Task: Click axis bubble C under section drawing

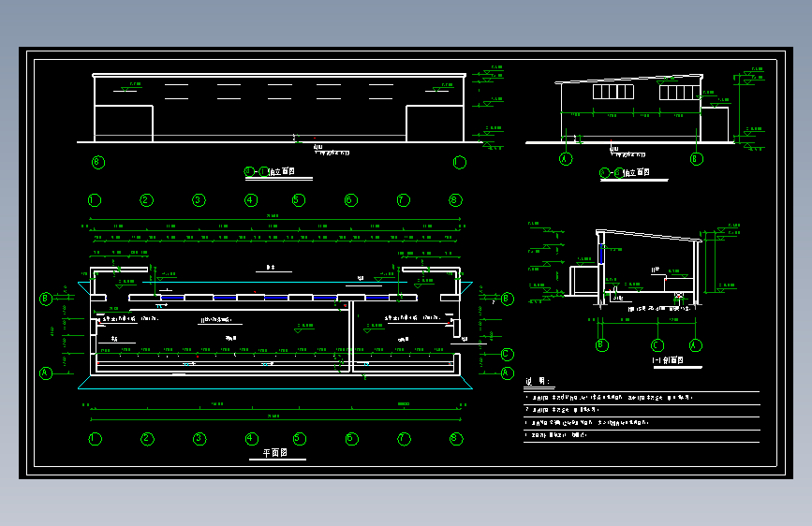Action: tap(657, 344)
